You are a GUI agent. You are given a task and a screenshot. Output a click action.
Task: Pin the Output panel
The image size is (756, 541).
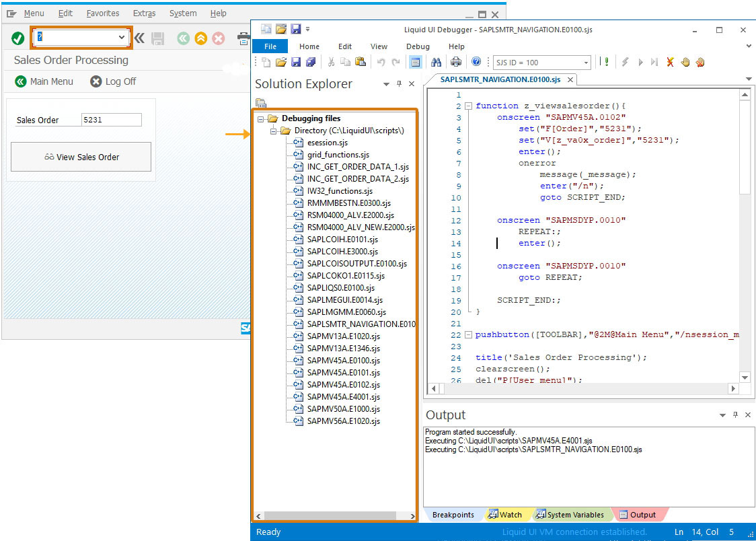[x=735, y=414]
